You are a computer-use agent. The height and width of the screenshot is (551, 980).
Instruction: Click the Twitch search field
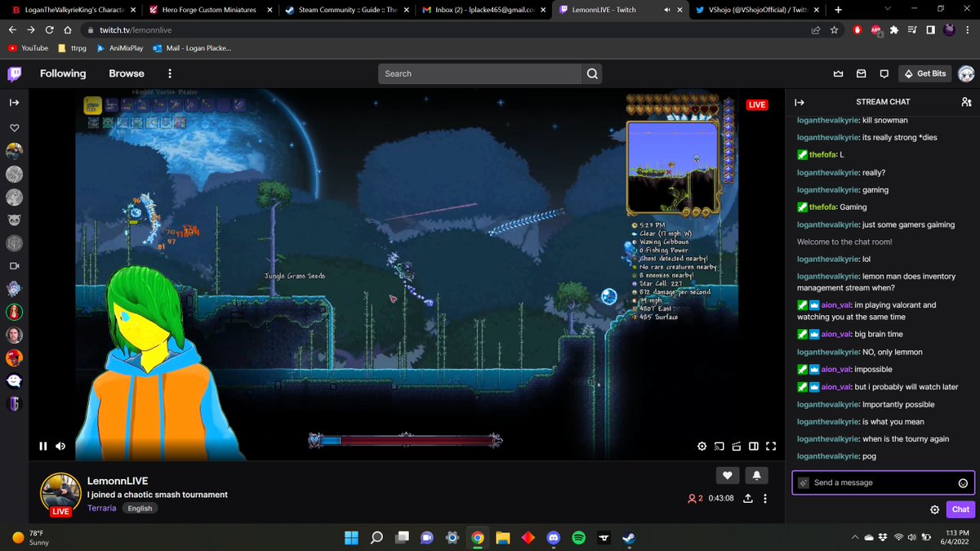480,73
